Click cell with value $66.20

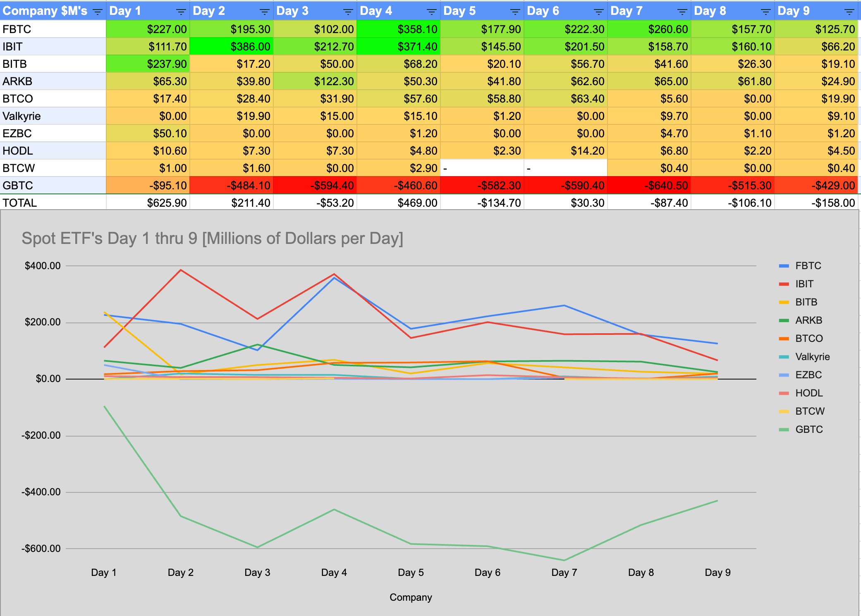(816, 47)
